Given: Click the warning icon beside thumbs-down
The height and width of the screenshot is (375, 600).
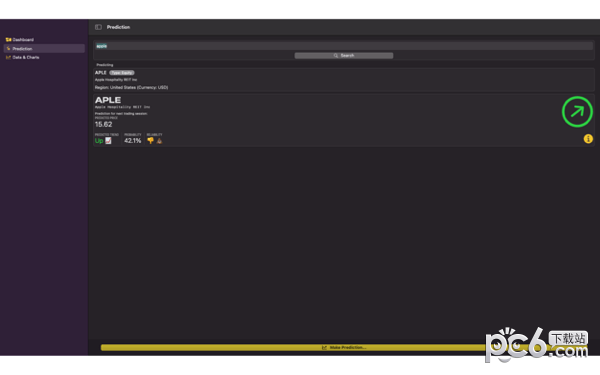Looking at the screenshot, I should pyautogui.click(x=160, y=141).
